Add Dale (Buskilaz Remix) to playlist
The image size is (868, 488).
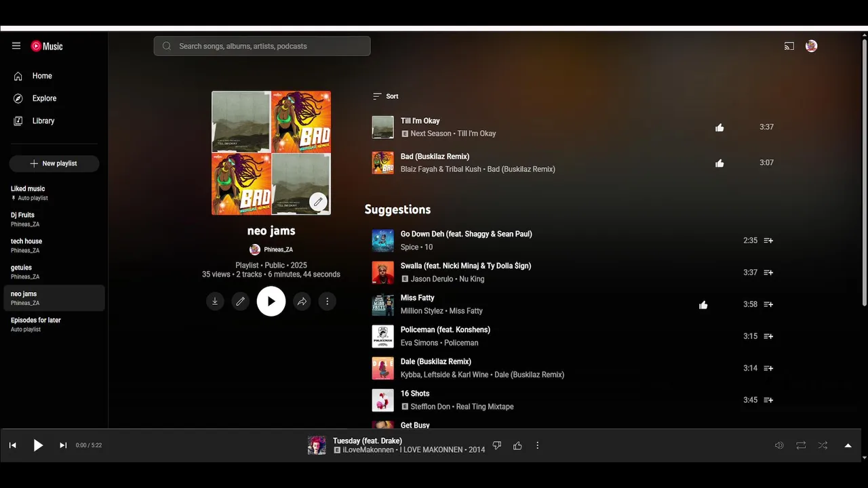pyautogui.click(x=768, y=368)
